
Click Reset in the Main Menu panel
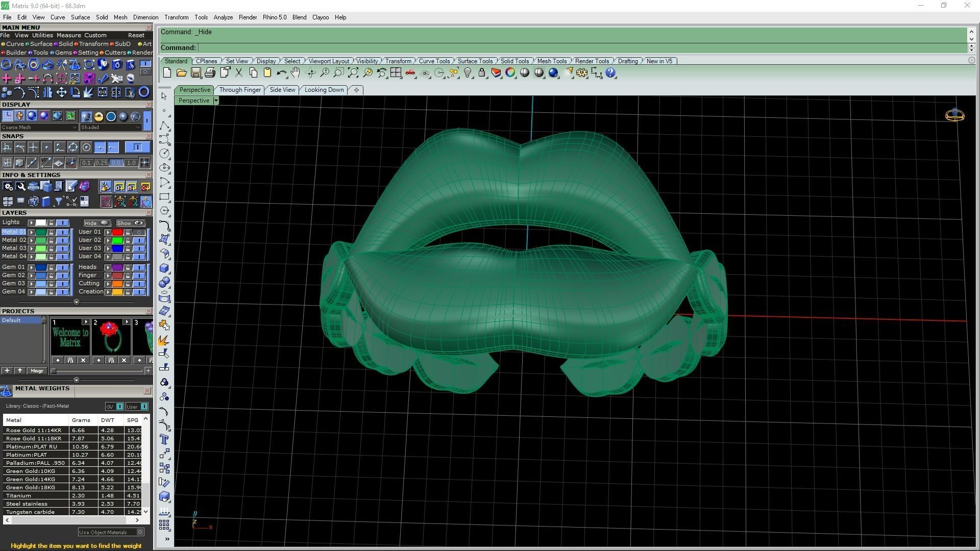coord(136,36)
